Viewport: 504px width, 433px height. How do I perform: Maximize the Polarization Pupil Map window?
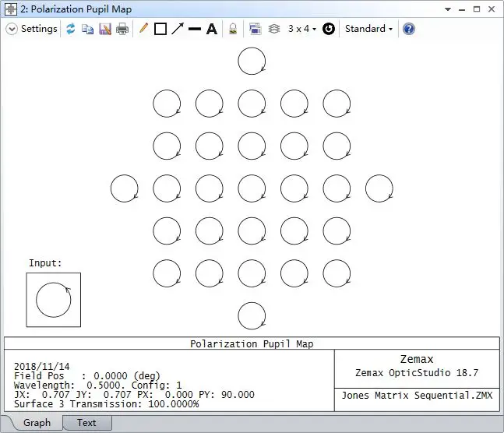click(x=477, y=9)
